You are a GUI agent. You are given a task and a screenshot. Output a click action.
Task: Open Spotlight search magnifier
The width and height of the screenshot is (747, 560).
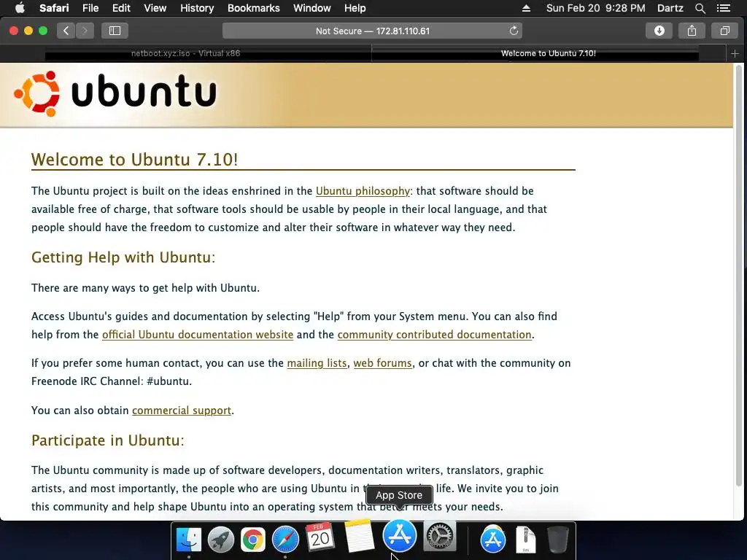(x=700, y=8)
